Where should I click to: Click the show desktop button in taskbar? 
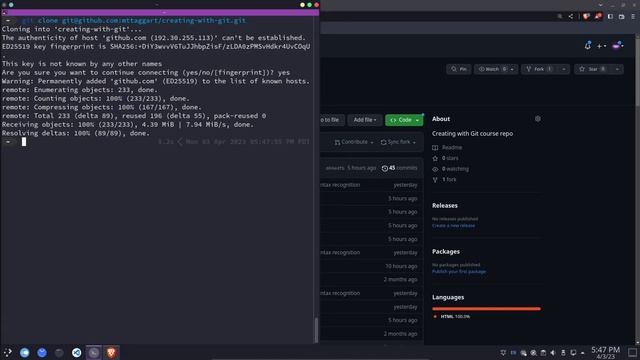tap(632, 353)
